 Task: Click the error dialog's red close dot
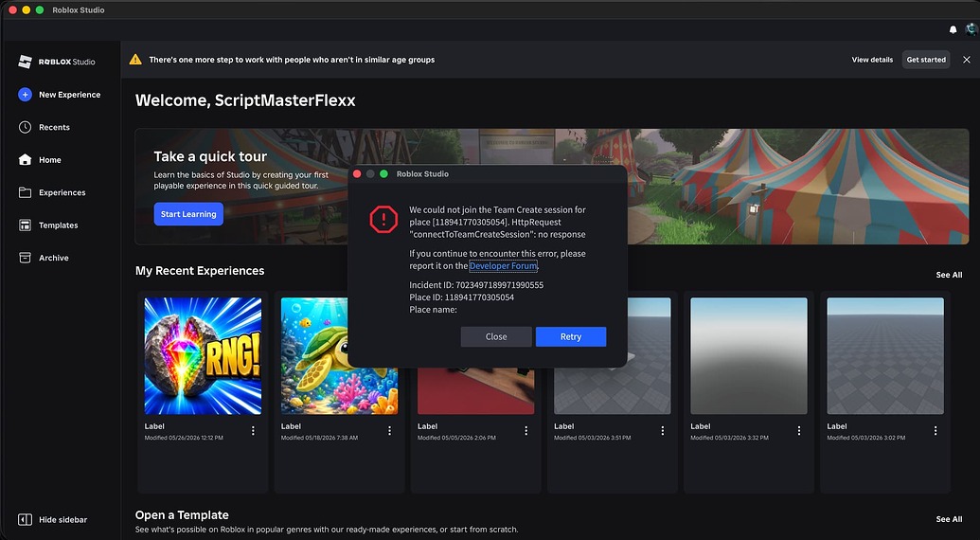tap(357, 173)
